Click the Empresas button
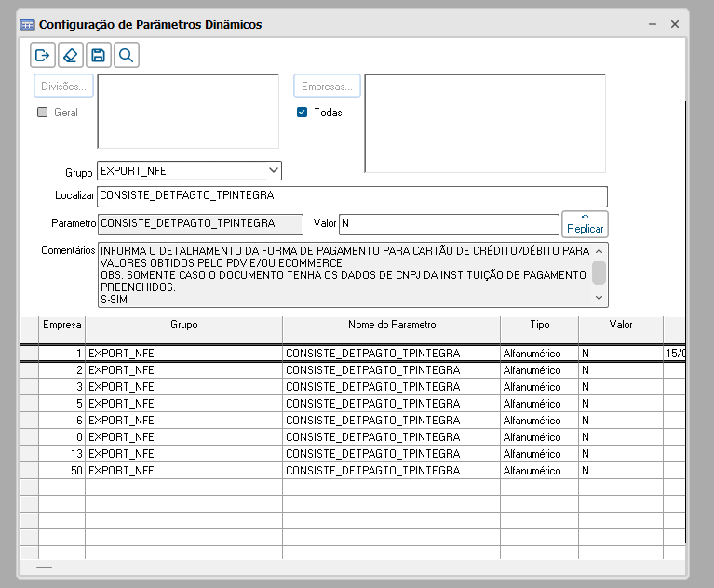This screenshot has height=588, width=714. pyautogui.click(x=327, y=86)
